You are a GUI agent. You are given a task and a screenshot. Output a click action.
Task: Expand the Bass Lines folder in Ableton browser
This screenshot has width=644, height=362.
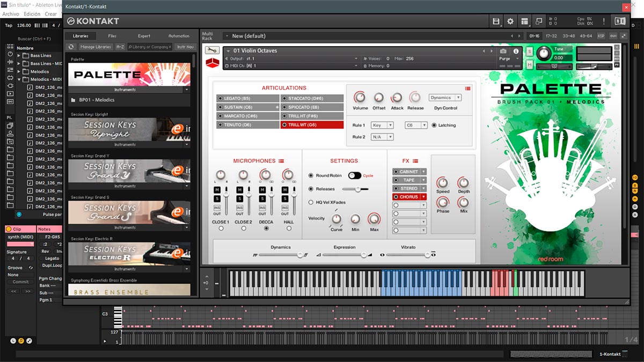click(19, 56)
